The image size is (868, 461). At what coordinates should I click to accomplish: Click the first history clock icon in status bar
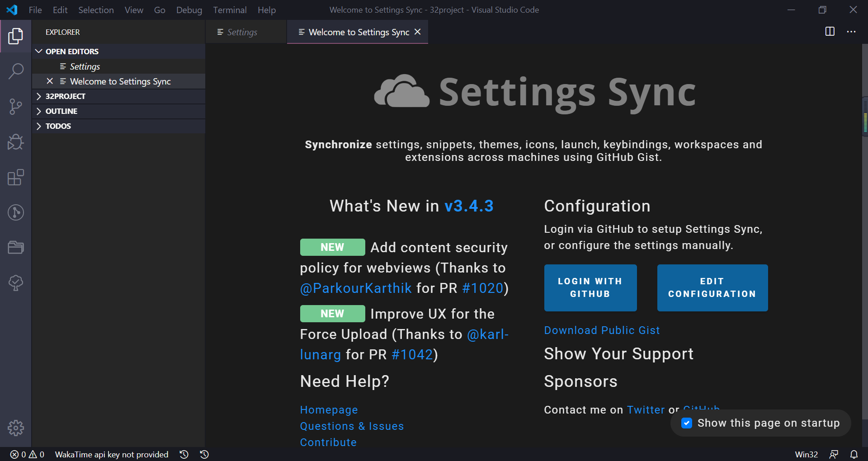tap(184, 454)
